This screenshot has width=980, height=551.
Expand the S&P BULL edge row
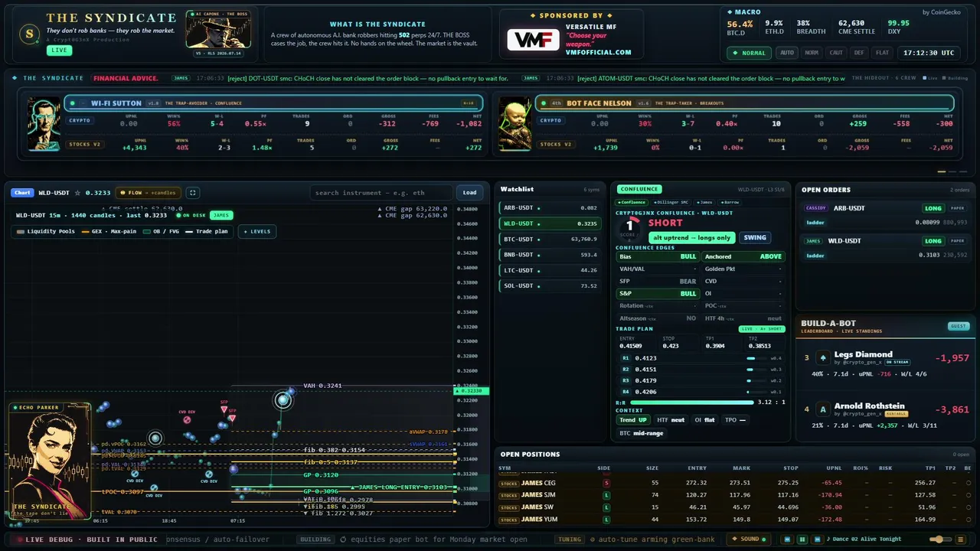click(x=658, y=293)
